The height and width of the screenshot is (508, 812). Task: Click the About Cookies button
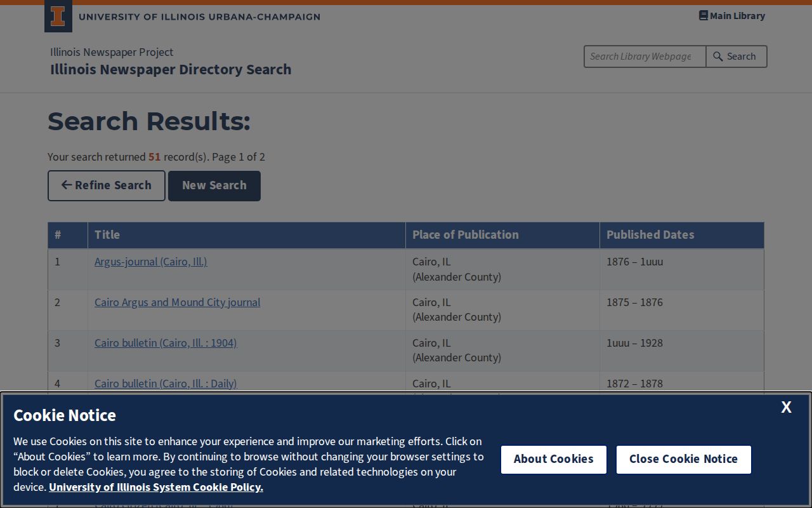click(554, 459)
